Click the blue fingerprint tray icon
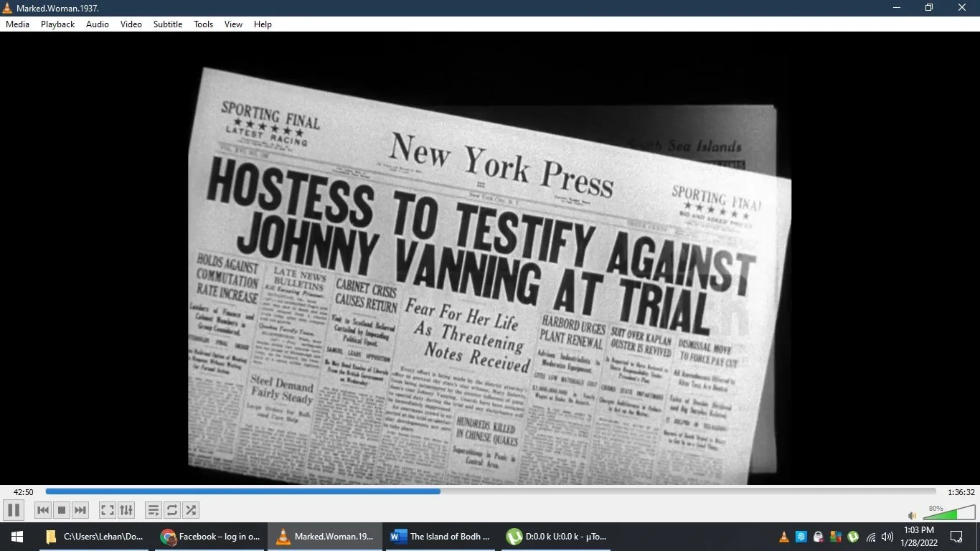980x551 pixels. [801, 537]
